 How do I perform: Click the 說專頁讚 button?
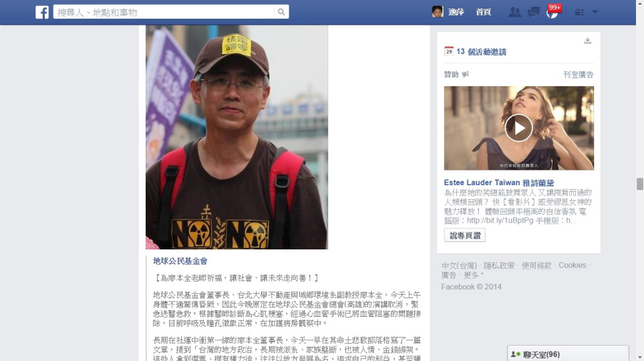coord(464,235)
